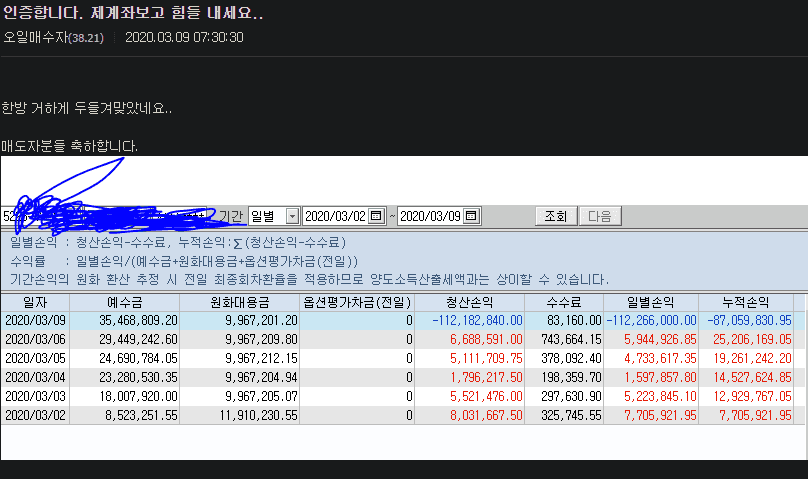The image size is (808, 479).
Task: Click the start date field 2020/03/02
Action: pos(335,216)
